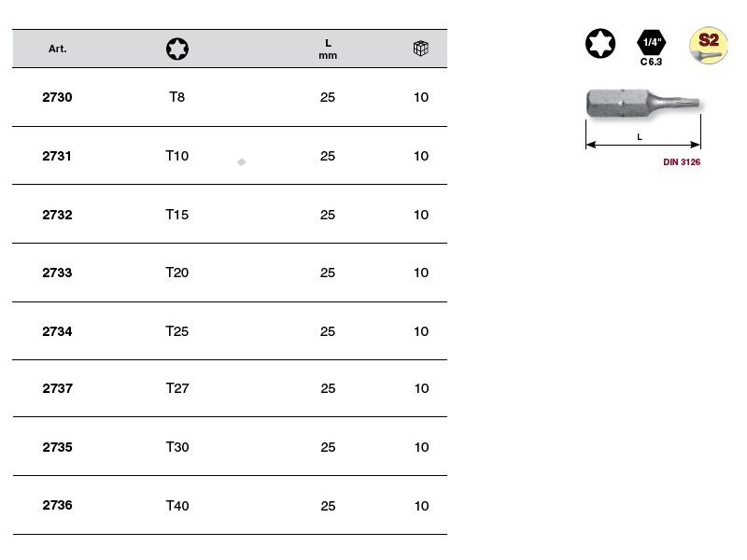This screenshot has width=747, height=560.
Task: Click the Torx bit product image
Action: click(642, 104)
